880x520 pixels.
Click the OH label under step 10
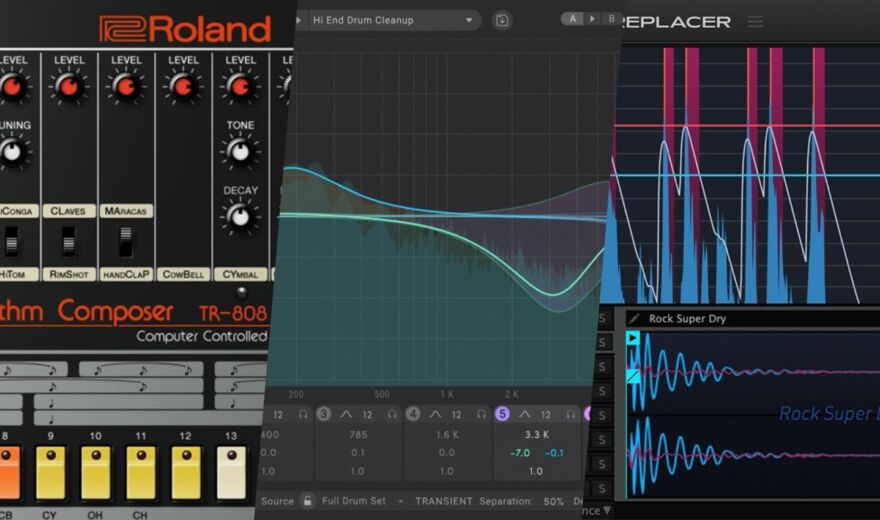click(95, 514)
